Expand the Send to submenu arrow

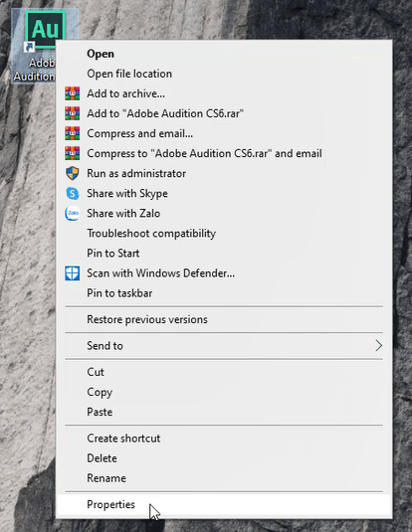click(x=378, y=346)
